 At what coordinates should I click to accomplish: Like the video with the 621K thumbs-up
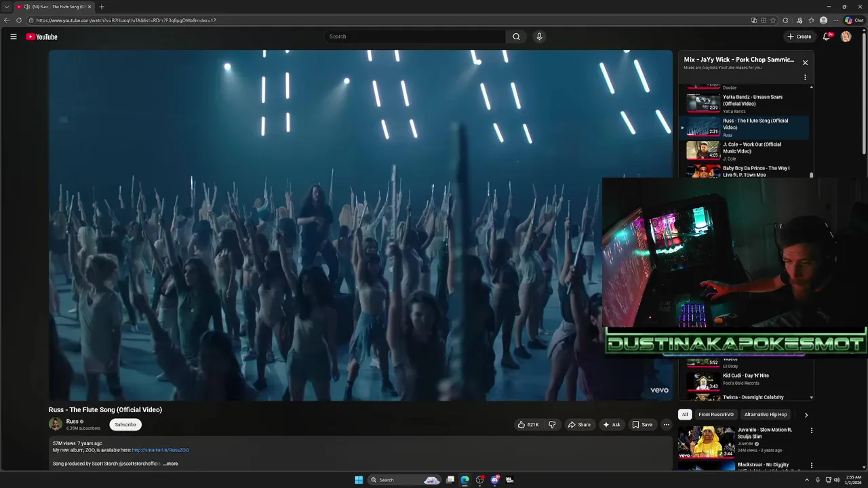click(528, 424)
